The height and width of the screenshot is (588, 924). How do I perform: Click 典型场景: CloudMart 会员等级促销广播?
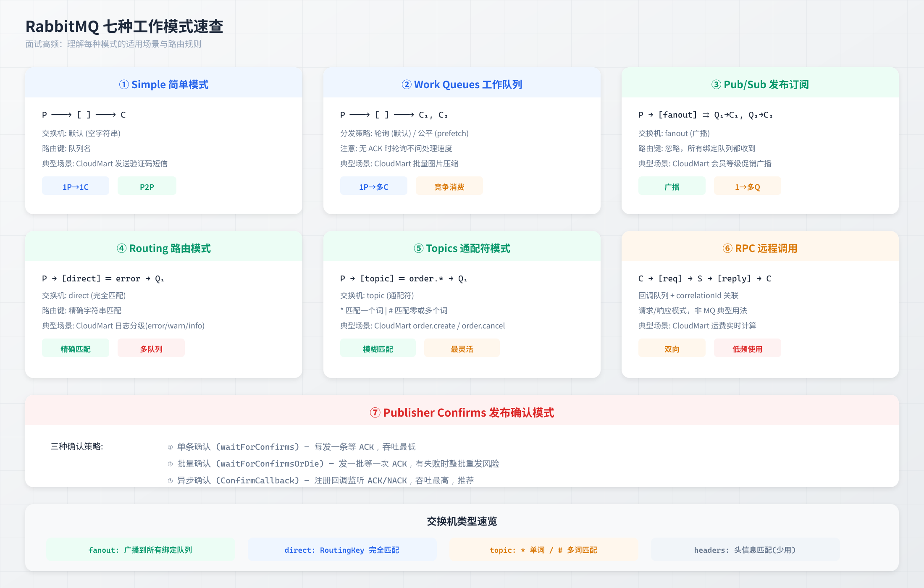[x=705, y=163]
